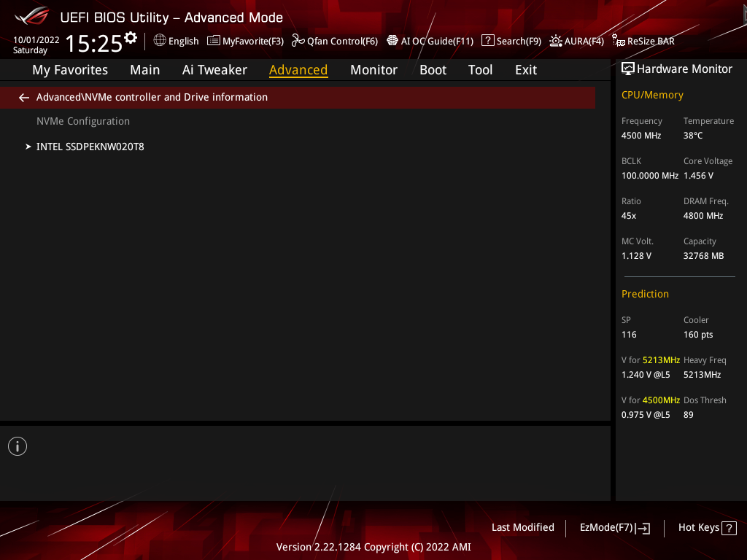Open the Search(F9) tool
The width and height of the screenshot is (747, 560).
pos(511,41)
